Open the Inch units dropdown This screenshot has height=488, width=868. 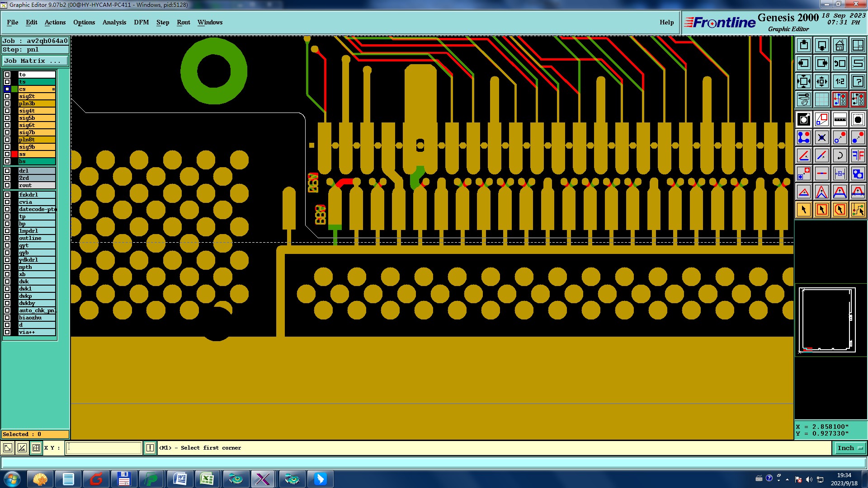click(850, 448)
